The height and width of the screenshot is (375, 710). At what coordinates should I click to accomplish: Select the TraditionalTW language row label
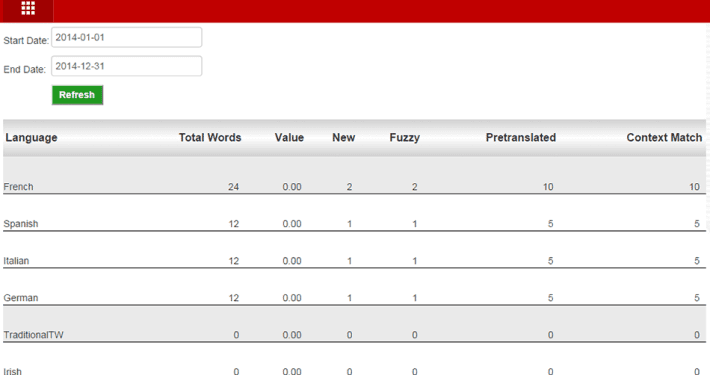[x=33, y=335]
